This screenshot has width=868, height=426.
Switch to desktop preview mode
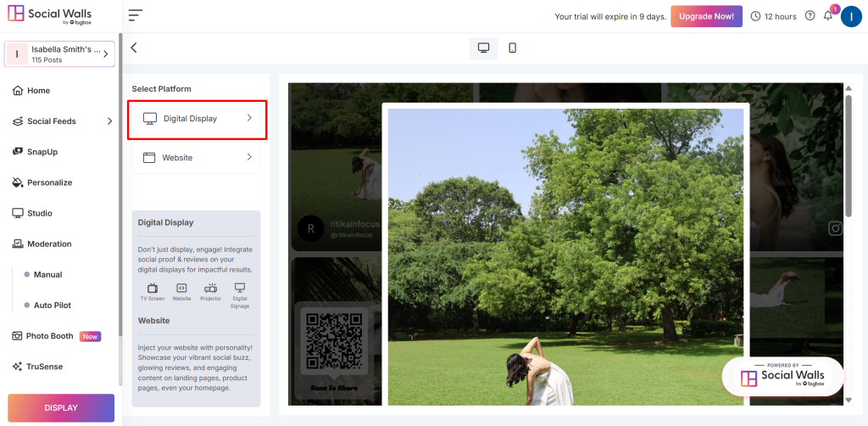(483, 48)
